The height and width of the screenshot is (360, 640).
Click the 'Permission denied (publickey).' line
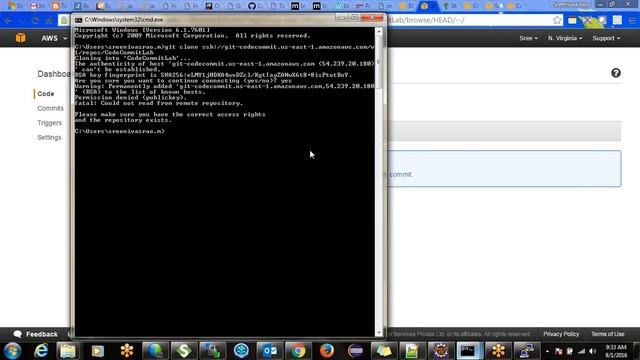[x=131, y=98]
